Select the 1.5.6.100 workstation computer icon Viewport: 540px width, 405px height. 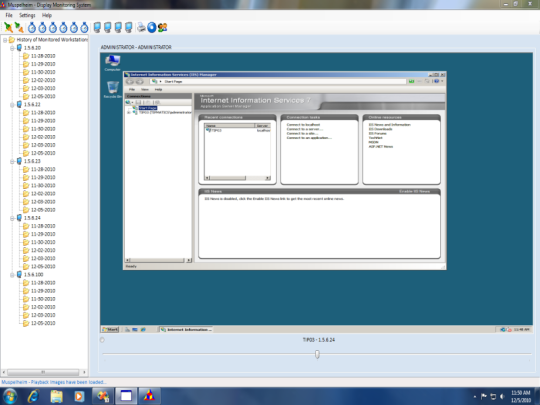(19, 274)
